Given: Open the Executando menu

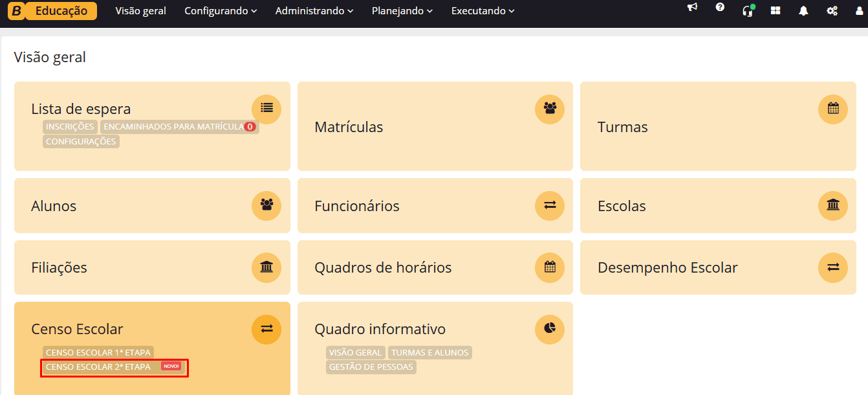Looking at the screenshot, I should click(x=483, y=10).
